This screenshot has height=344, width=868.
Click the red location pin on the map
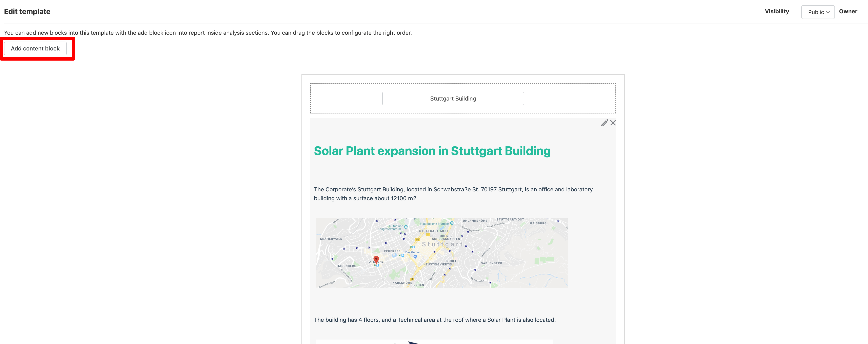(x=376, y=260)
